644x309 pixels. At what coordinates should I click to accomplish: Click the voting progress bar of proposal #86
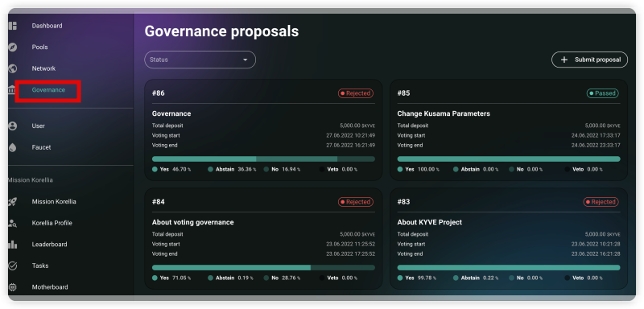click(263, 159)
